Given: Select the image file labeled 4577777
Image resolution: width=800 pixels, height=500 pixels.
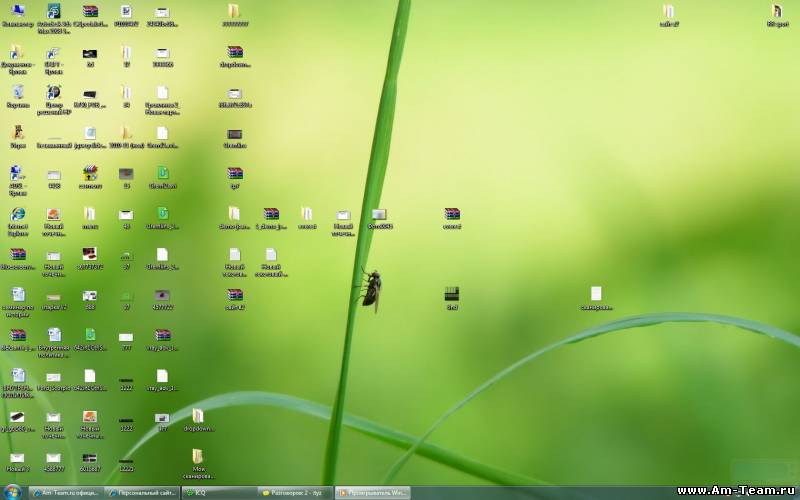Looking at the screenshot, I should pos(162,299).
